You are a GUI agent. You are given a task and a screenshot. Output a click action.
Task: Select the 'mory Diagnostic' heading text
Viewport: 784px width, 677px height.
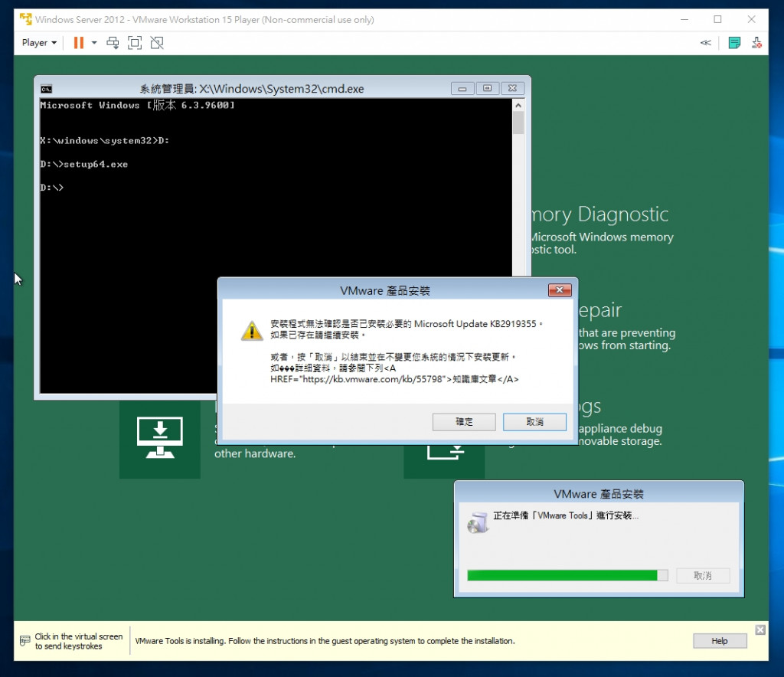tap(600, 214)
